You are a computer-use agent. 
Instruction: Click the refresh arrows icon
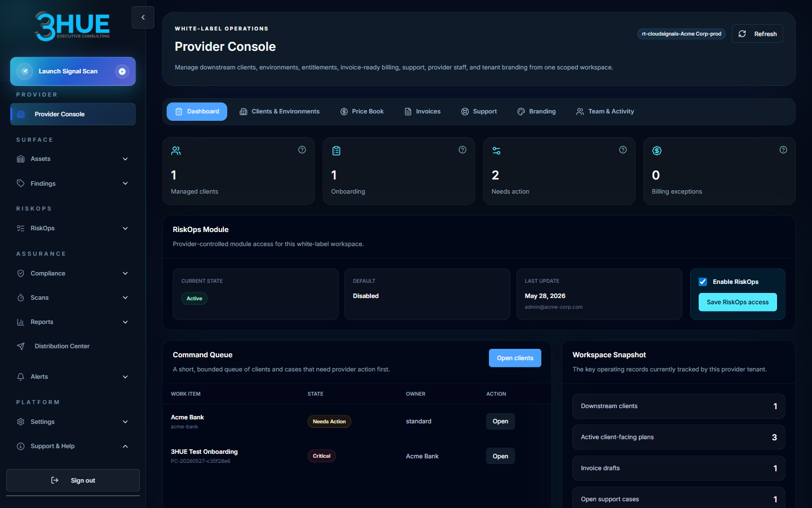[x=742, y=34]
